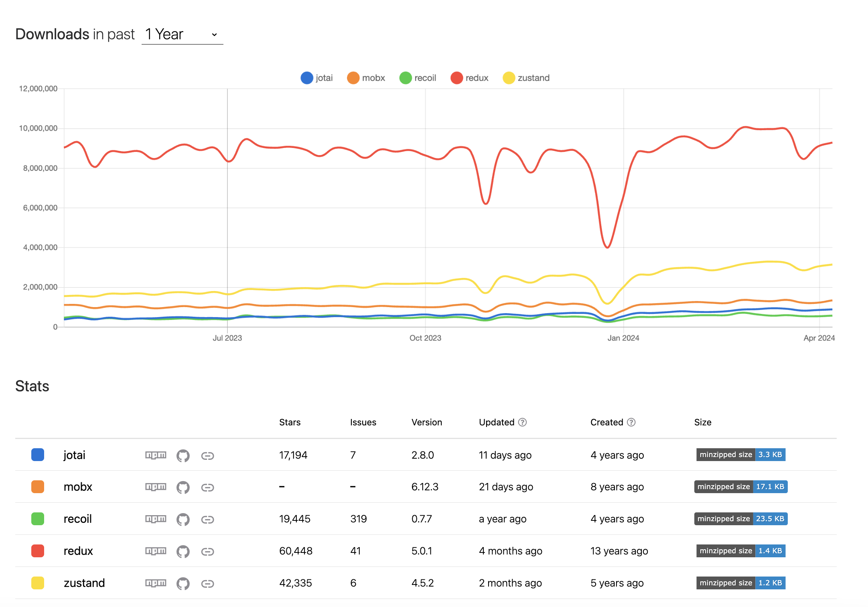Screen dimensions: 868x607
Task: Toggle recoil series in chart legend
Action: coord(418,78)
